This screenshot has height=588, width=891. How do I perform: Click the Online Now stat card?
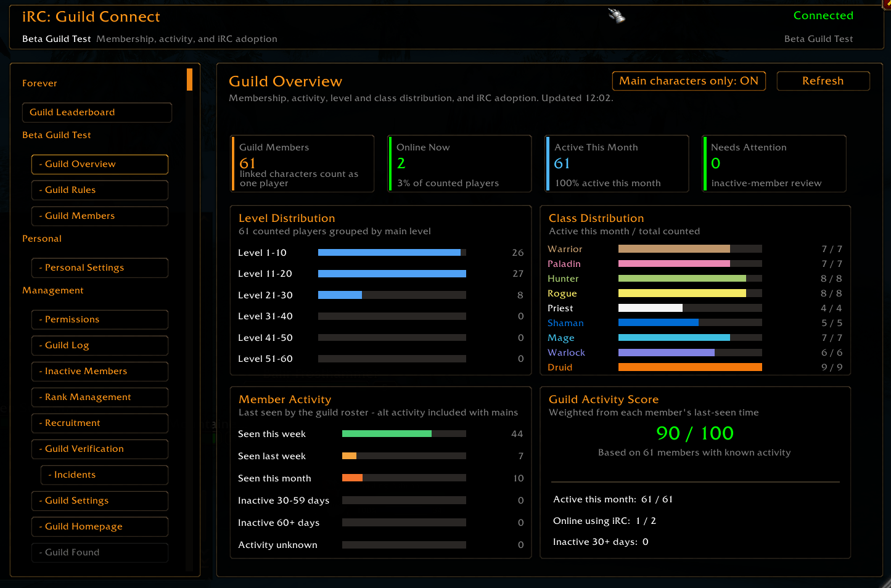pyautogui.click(x=459, y=164)
